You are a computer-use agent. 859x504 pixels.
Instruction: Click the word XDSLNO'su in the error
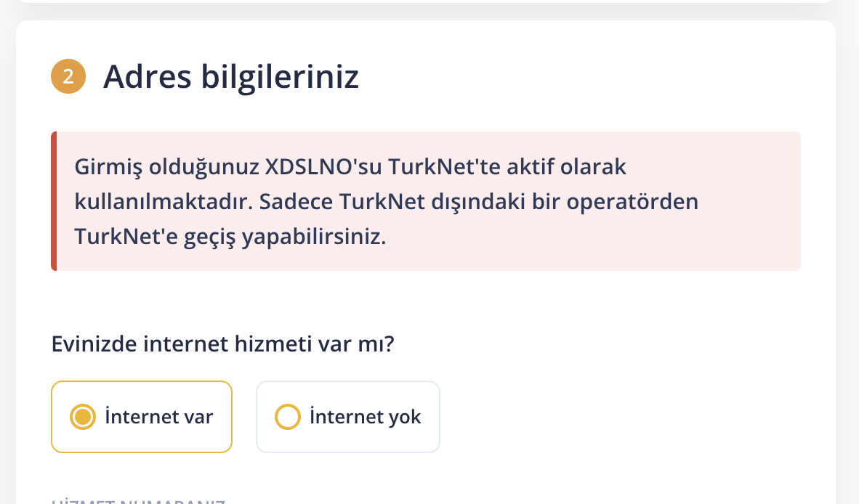click(323, 167)
